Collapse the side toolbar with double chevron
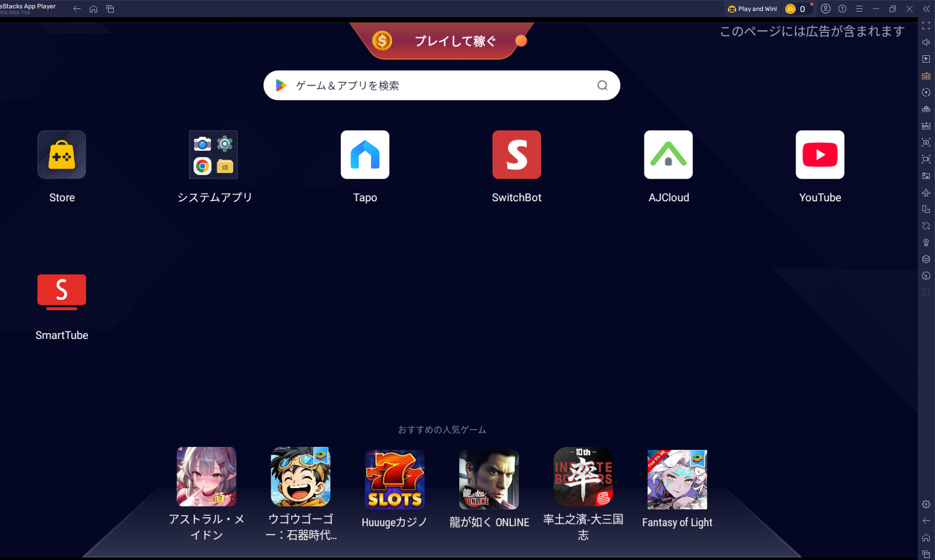This screenshot has height=560, width=935. click(x=926, y=9)
